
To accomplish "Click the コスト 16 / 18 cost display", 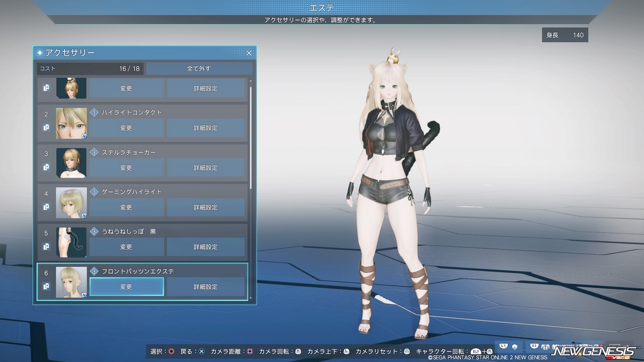I will point(90,69).
